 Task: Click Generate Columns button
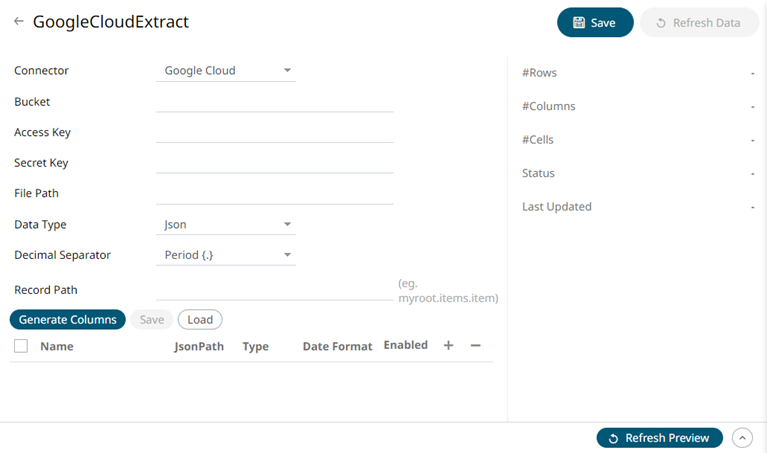(68, 320)
